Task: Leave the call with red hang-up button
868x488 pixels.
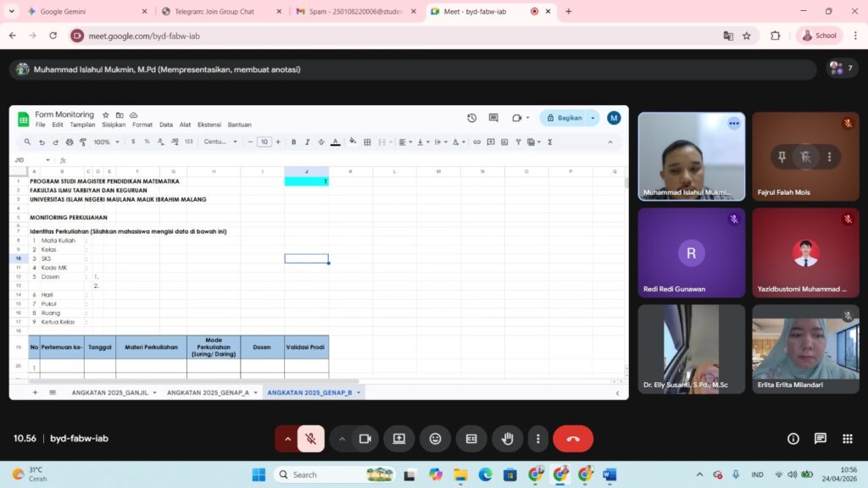Action: coord(573,439)
